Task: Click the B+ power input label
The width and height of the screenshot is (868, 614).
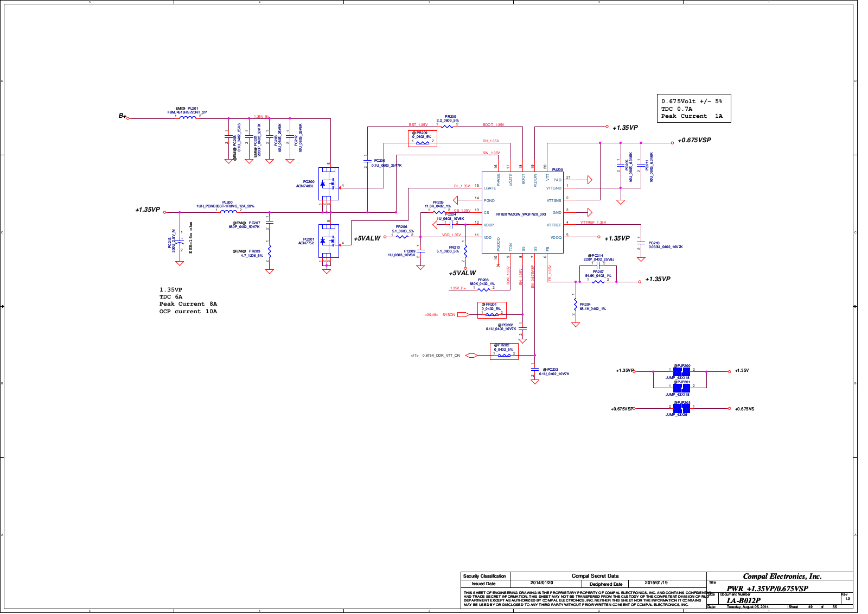Action: (123, 116)
